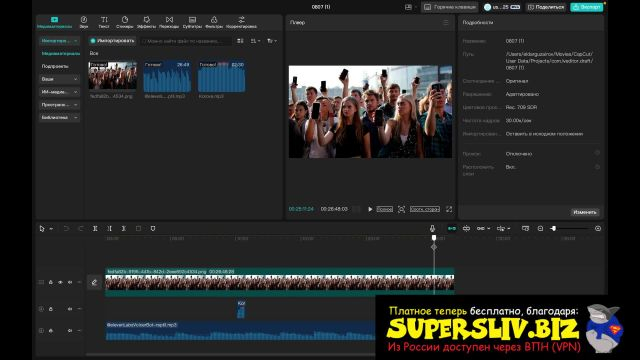Toggle the eye visibility on video track
Screen dimensions: 640x360
tap(60, 282)
